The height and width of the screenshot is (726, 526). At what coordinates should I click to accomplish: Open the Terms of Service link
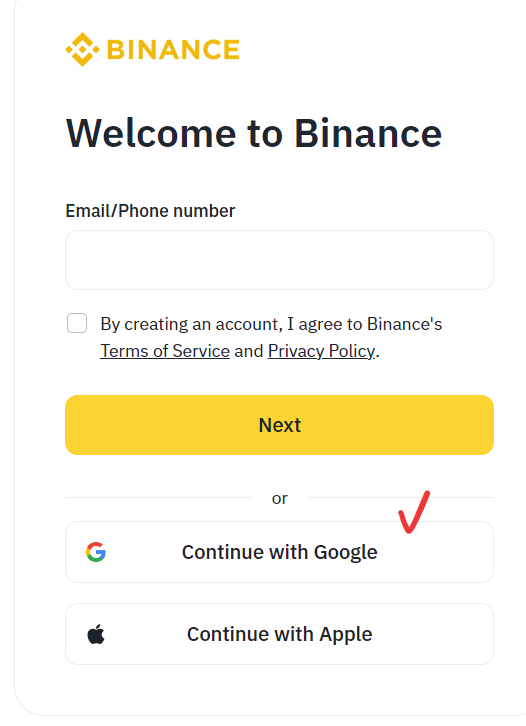coord(165,351)
